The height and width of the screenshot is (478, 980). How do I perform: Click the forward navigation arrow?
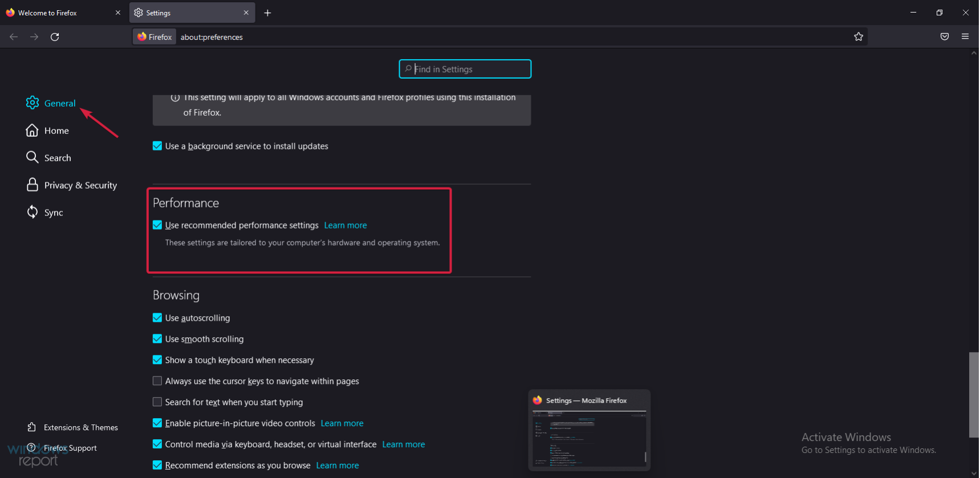(x=34, y=37)
